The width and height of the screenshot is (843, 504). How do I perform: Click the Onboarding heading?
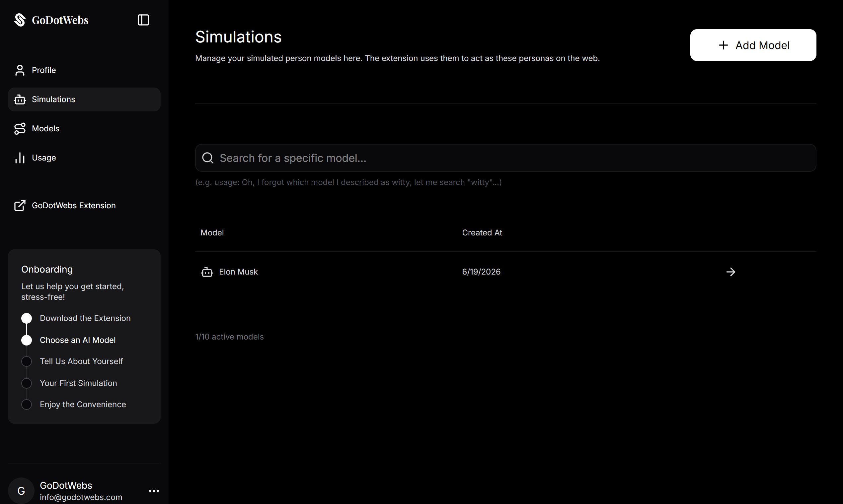pyautogui.click(x=47, y=269)
